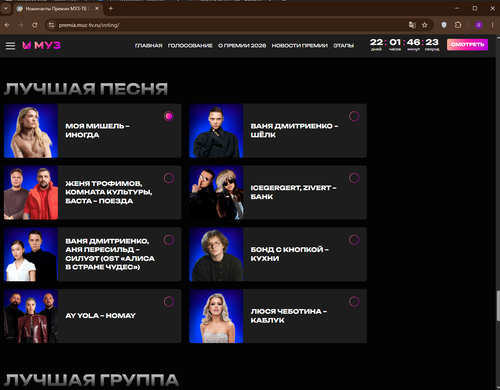The height and width of the screenshot is (390, 500).
Task: Vote for Женя Трофимов – Поезда radio button
Action: pos(169,178)
